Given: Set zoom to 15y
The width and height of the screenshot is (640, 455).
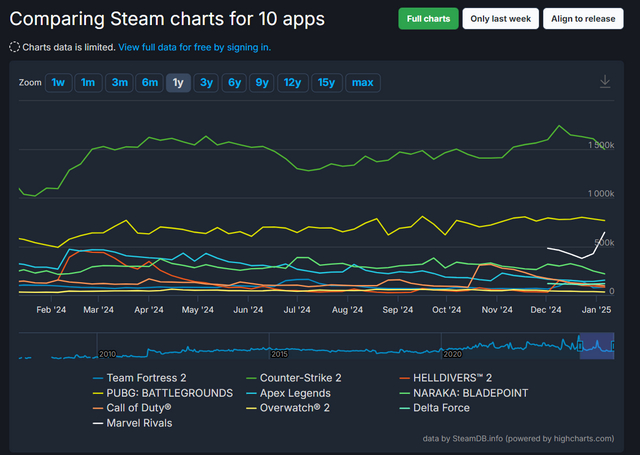Looking at the screenshot, I should [x=327, y=83].
